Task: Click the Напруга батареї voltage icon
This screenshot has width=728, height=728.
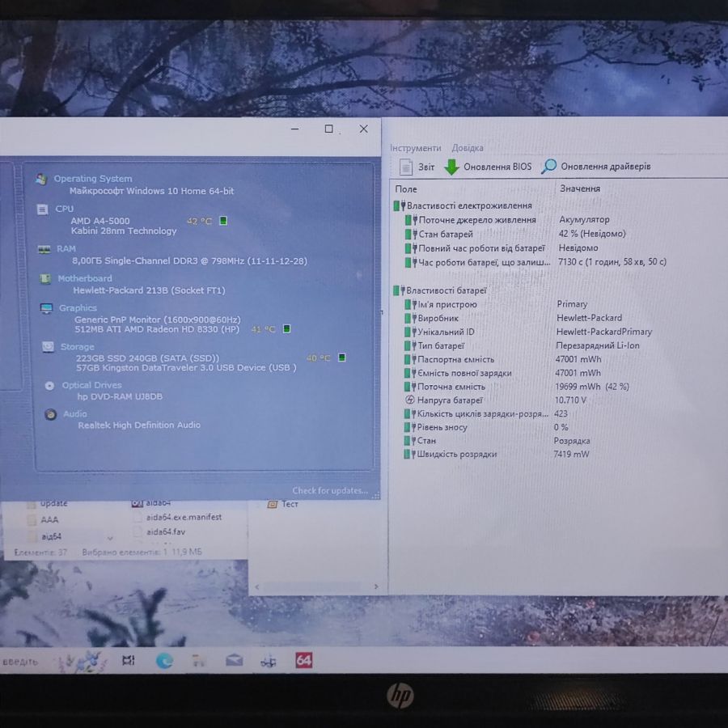Action: tap(409, 400)
